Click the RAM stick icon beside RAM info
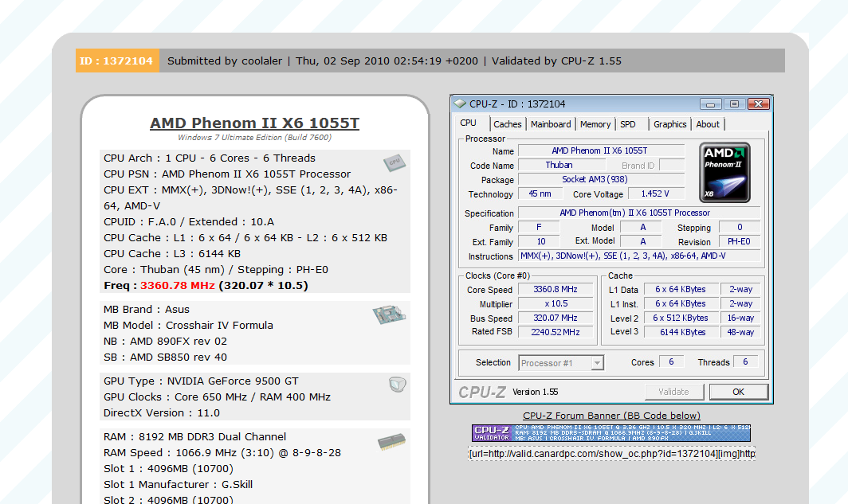The width and height of the screenshot is (848, 504). (x=391, y=441)
